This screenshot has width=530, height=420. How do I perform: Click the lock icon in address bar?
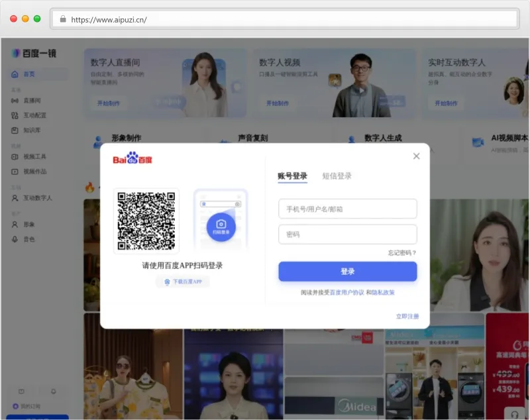pyautogui.click(x=63, y=19)
